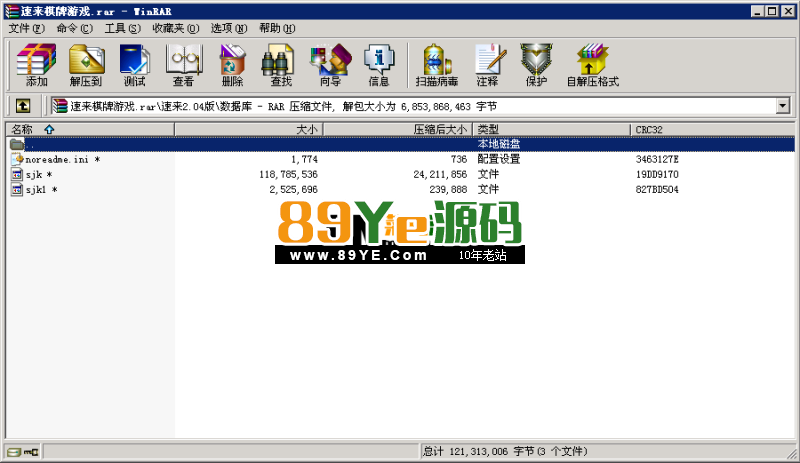Click status bar total 121,313,006 bytes

pos(505,452)
